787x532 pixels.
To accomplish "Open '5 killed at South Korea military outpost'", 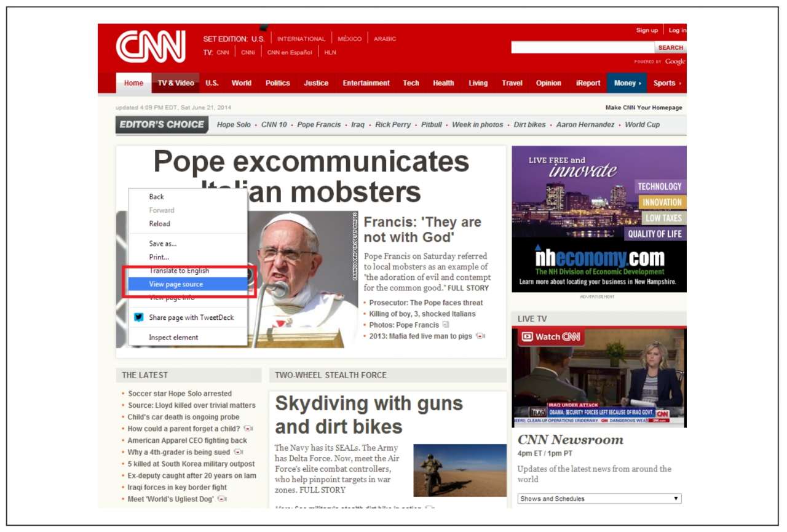I will 191,464.
